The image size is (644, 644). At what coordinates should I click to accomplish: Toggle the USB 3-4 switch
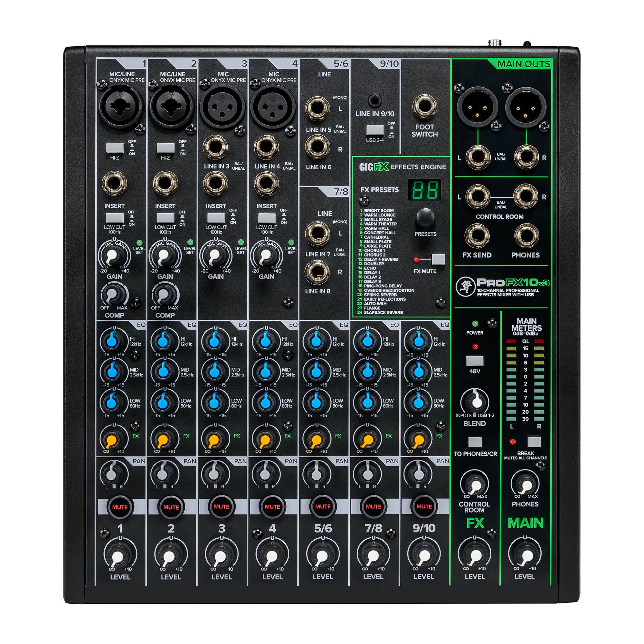pyautogui.click(x=375, y=130)
